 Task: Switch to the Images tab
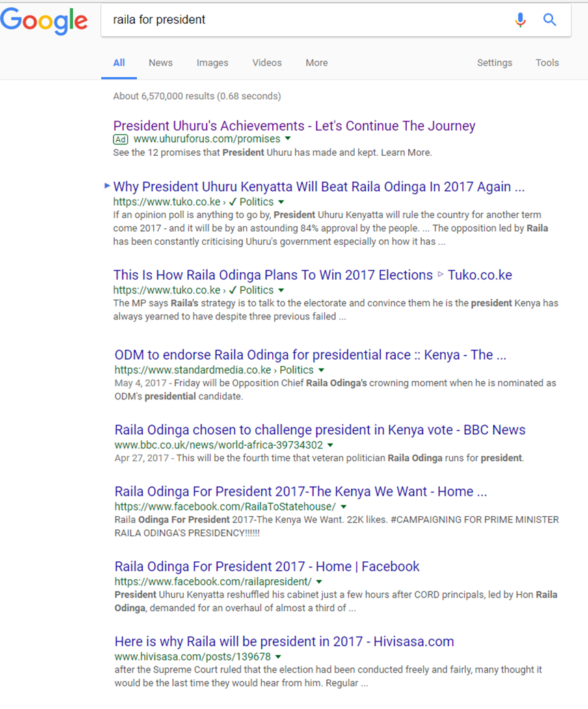[212, 63]
